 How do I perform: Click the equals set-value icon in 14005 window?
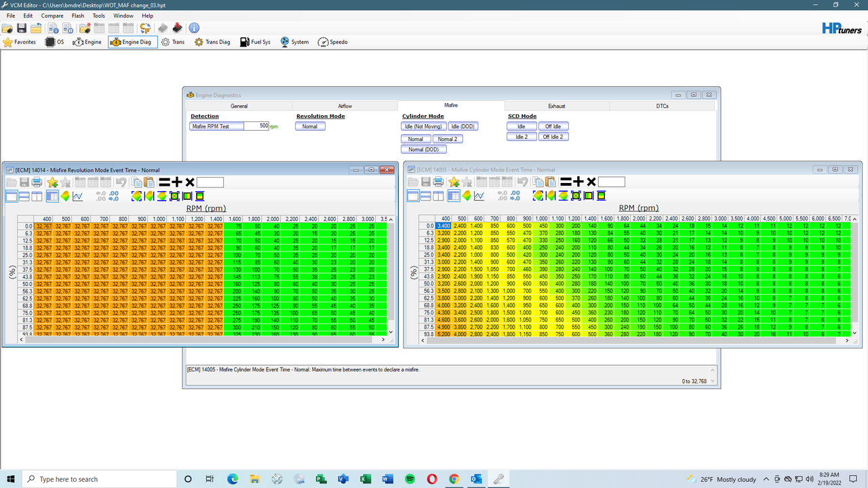(x=566, y=182)
